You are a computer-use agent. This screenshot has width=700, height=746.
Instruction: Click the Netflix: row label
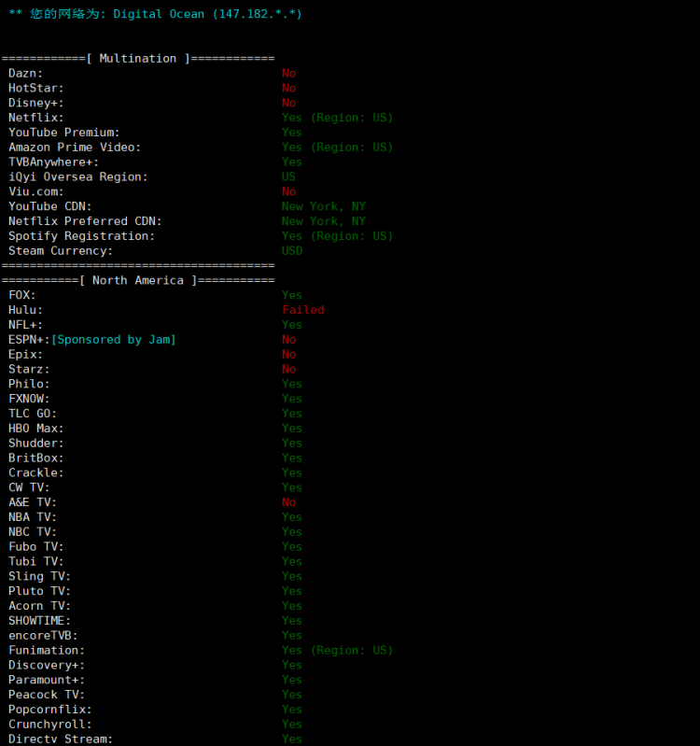pyautogui.click(x=36, y=118)
